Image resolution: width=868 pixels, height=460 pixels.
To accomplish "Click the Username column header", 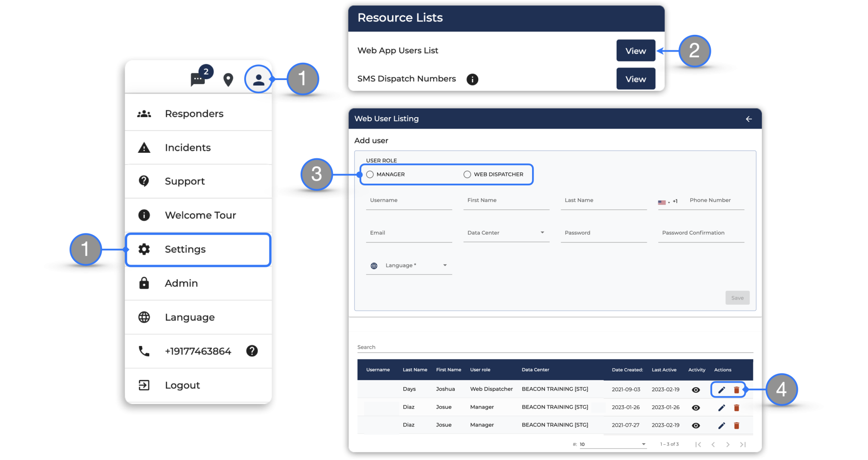I will (378, 370).
